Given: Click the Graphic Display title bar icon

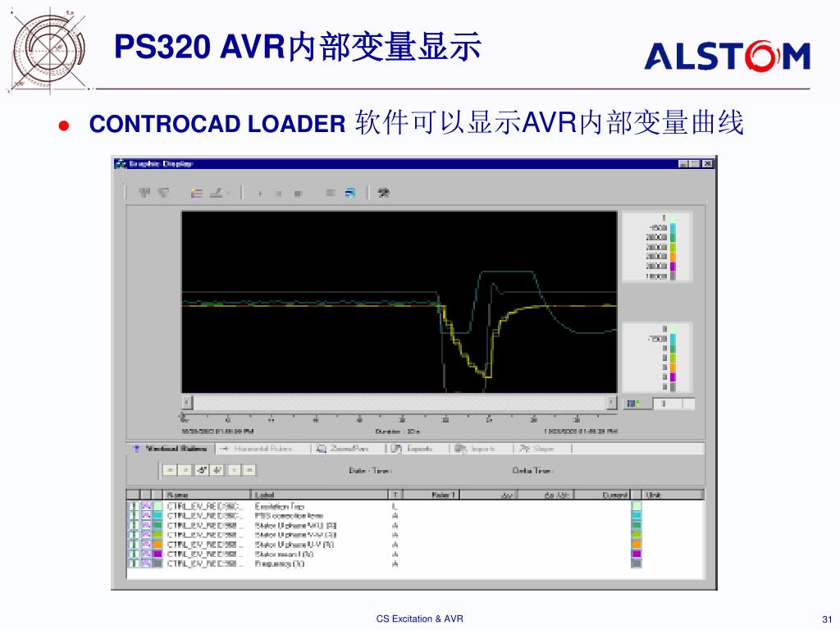Looking at the screenshot, I should pyautogui.click(x=121, y=164).
